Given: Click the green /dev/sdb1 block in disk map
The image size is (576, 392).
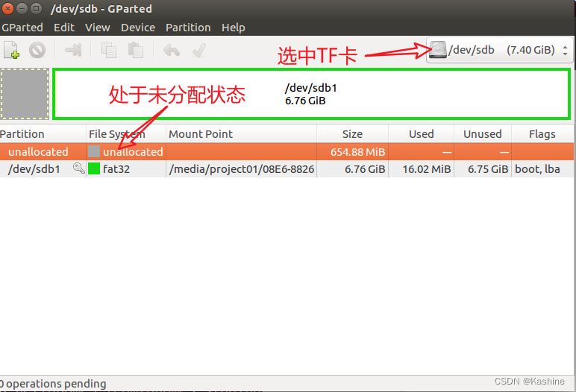Looking at the screenshot, I should [311, 94].
